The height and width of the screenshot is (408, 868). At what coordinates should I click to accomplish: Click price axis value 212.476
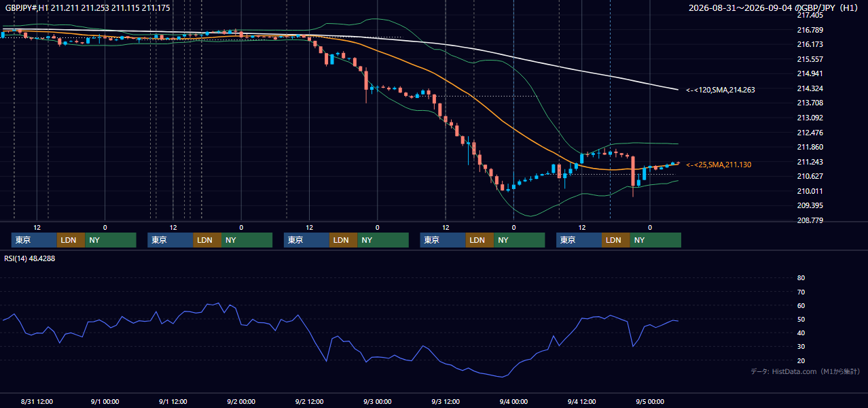(810, 133)
